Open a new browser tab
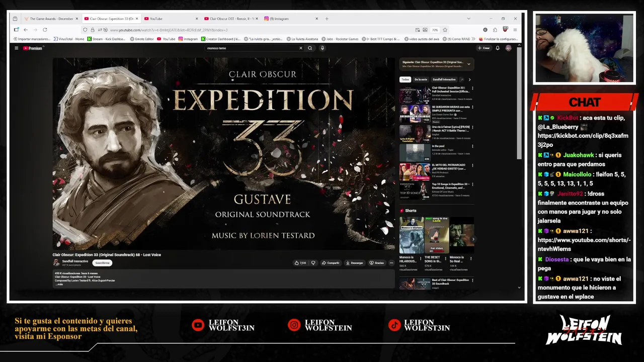The image size is (644, 362). pyautogui.click(x=327, y=19)
